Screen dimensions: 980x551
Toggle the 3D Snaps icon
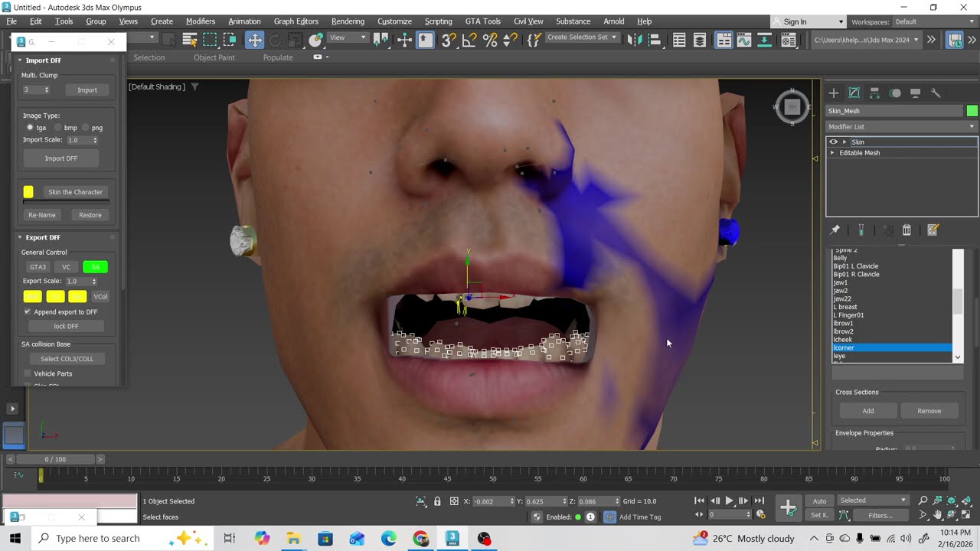click(x=449, y=40)
